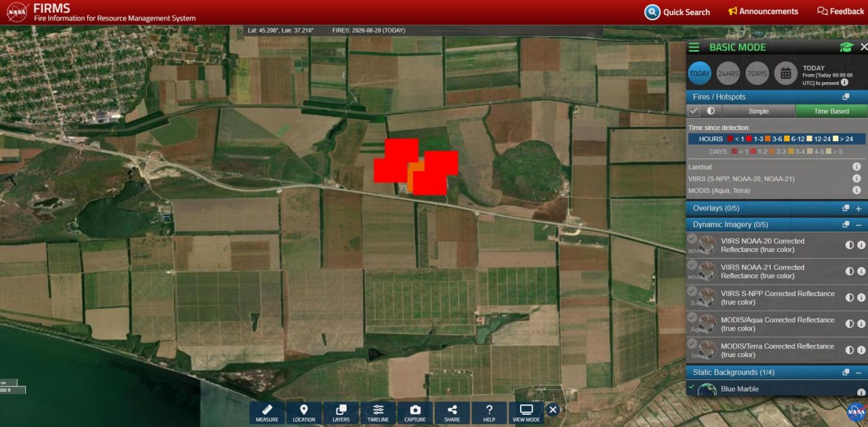Open the Measure tool
Viewport: 868px width, 427px height.
[x=267, y=413]
